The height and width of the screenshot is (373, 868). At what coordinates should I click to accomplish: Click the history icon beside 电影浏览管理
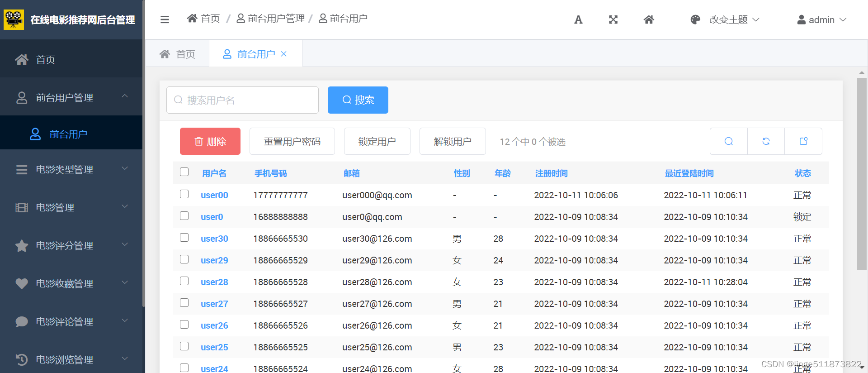coord(22,359)
